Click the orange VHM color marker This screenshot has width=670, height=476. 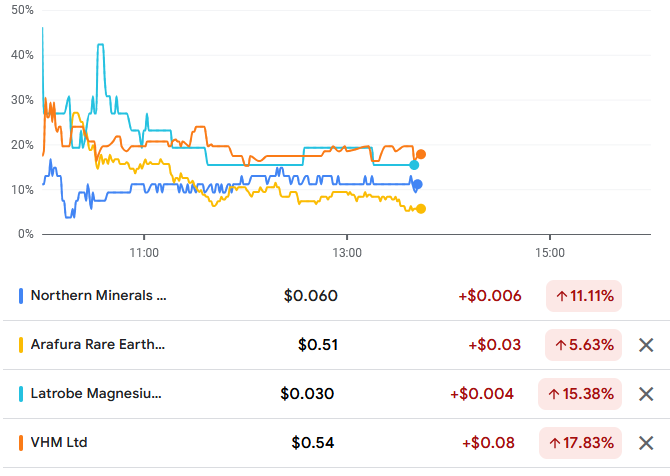point(22,442)
